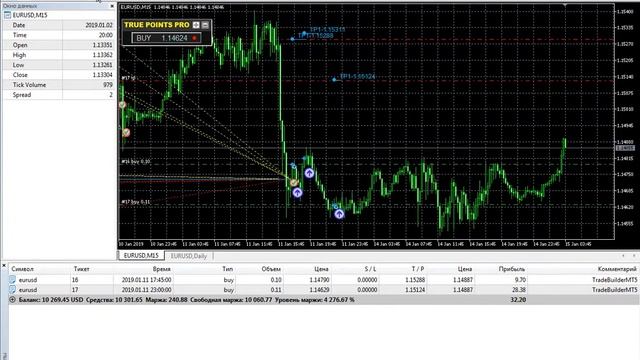This screenshot has width=640, height=360.
Task: Click the top blue buy arrow marker on the chart
Action: pos(309,173)
